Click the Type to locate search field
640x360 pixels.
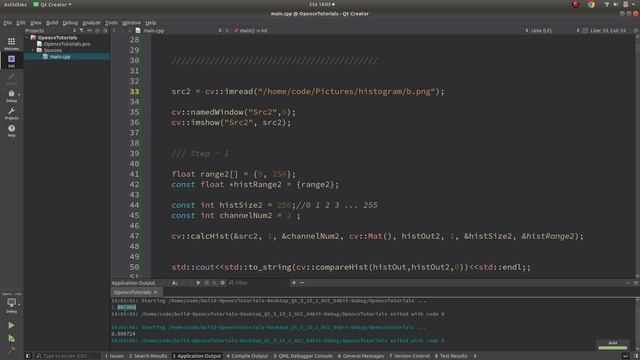(x=67, y=356)
